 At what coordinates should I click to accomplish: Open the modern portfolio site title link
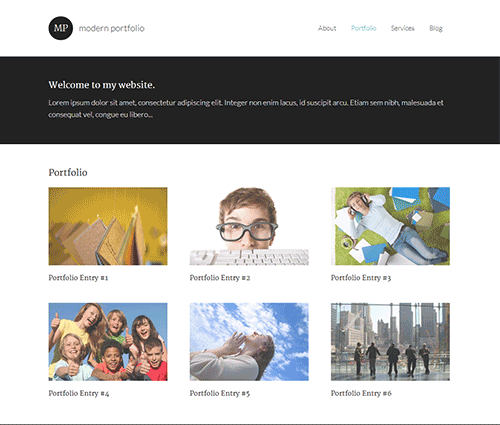pos(112,28)
